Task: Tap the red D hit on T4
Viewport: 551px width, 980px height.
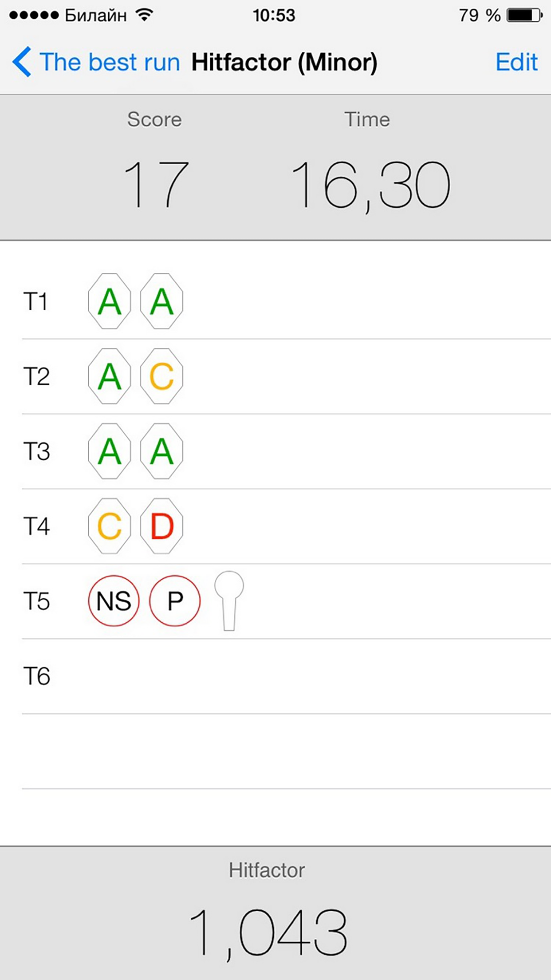Action: coord(161,526)
